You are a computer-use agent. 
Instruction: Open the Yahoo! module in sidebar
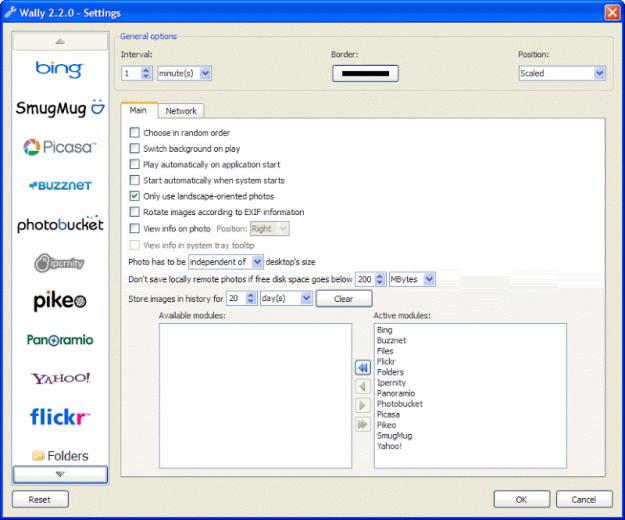(61, 378)
